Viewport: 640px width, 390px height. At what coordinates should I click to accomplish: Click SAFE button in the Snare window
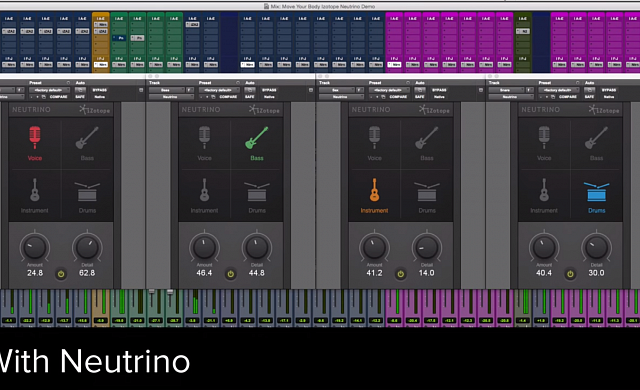[589, 97]
